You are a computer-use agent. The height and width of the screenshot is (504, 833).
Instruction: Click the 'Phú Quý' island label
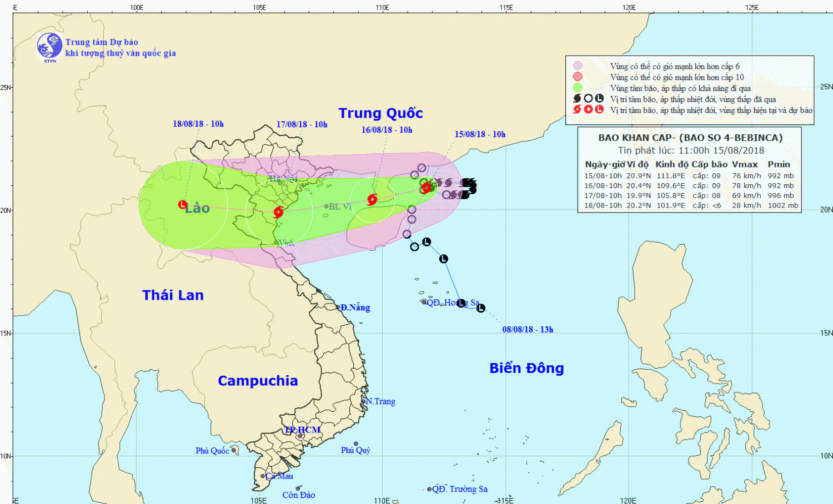pos(355,450)
